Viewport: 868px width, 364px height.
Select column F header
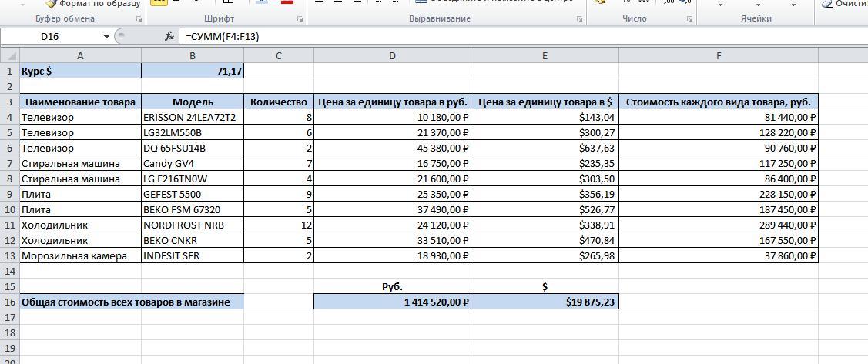[719, 55]
